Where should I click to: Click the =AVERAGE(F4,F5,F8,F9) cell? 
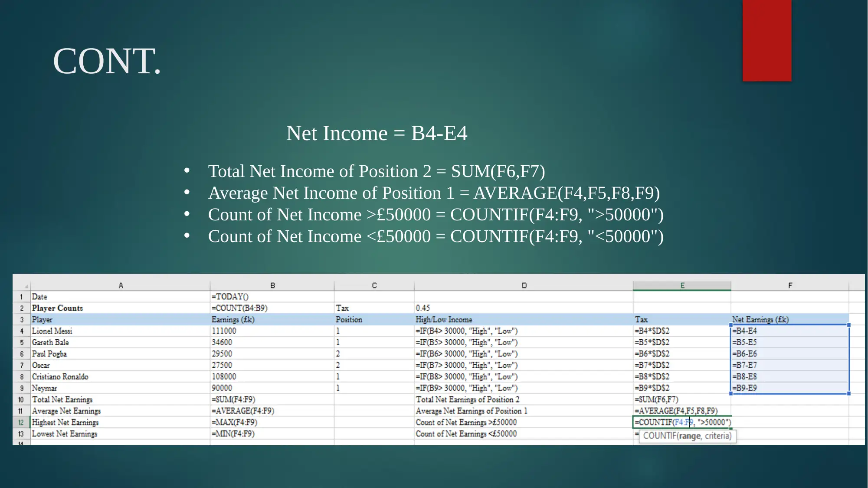click(682, 411)
